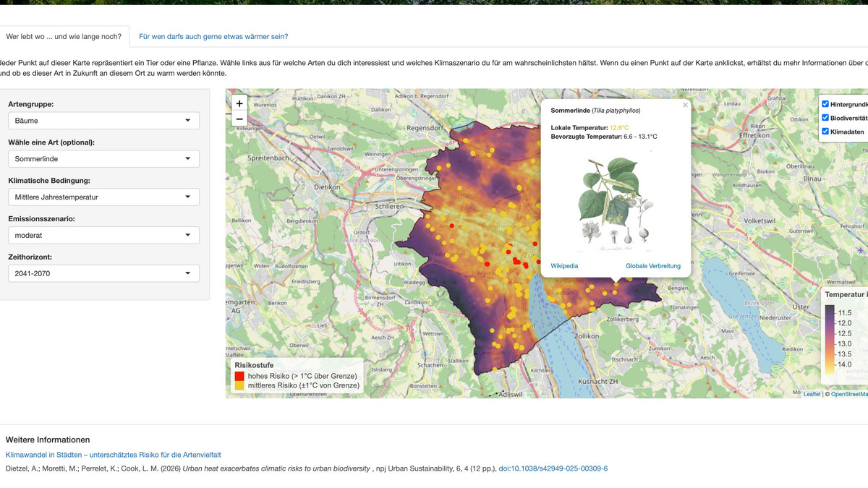Open the Klimatische Bedingung dropdown
Viewport: 868px width, 488px height.
pyautogui.click(x=104, y=197)
